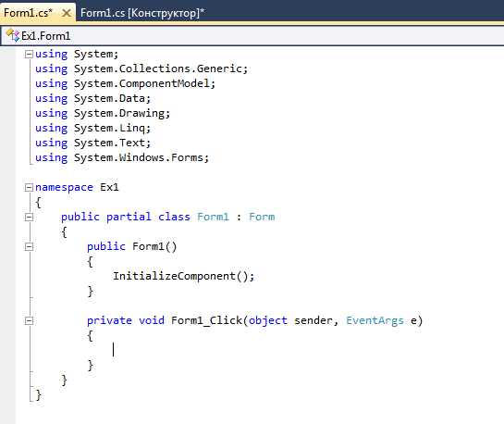Open the Ex1.Form1 class navigation dropdown
The image size is (504, 424).
[x=252, y=36]
